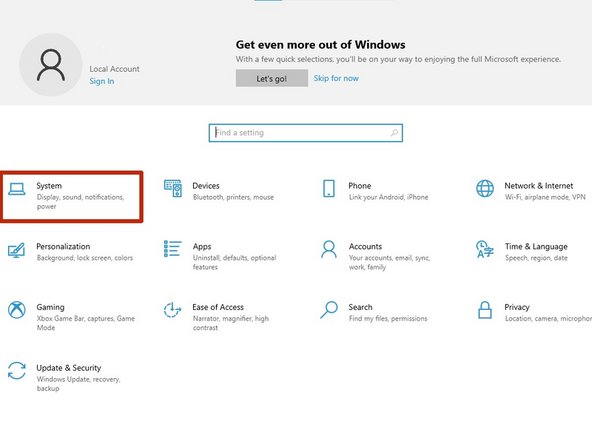Click the Skip for now link
592x444 pixels.
[336, 78]
